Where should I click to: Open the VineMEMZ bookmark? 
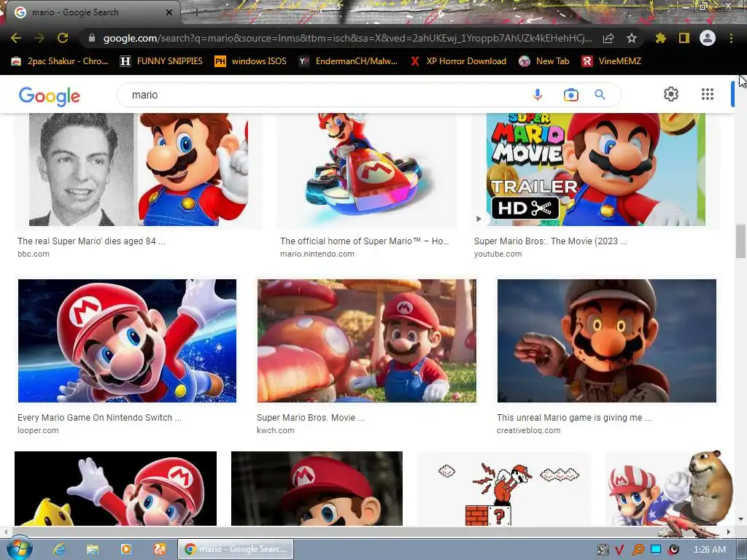pos(611,61)
